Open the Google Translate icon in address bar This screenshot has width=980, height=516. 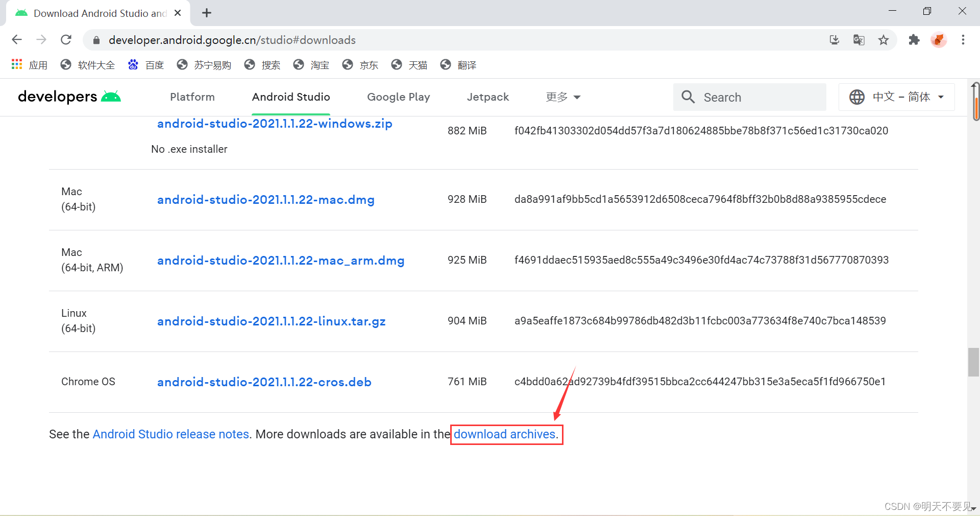tap(859, 40)
